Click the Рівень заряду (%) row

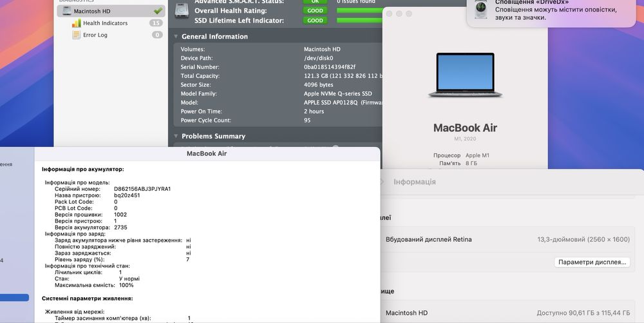[122, 260]
